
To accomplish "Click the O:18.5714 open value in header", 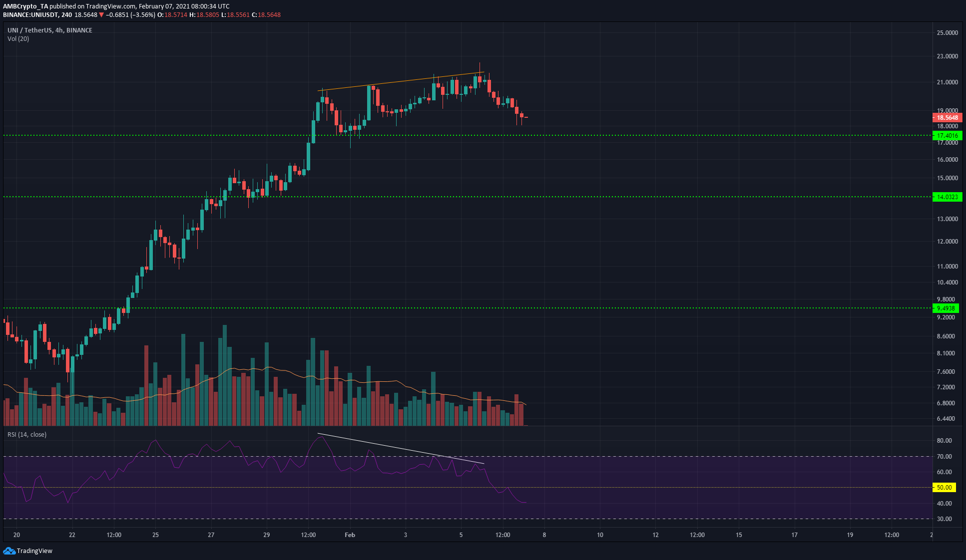I will [172, 15].
